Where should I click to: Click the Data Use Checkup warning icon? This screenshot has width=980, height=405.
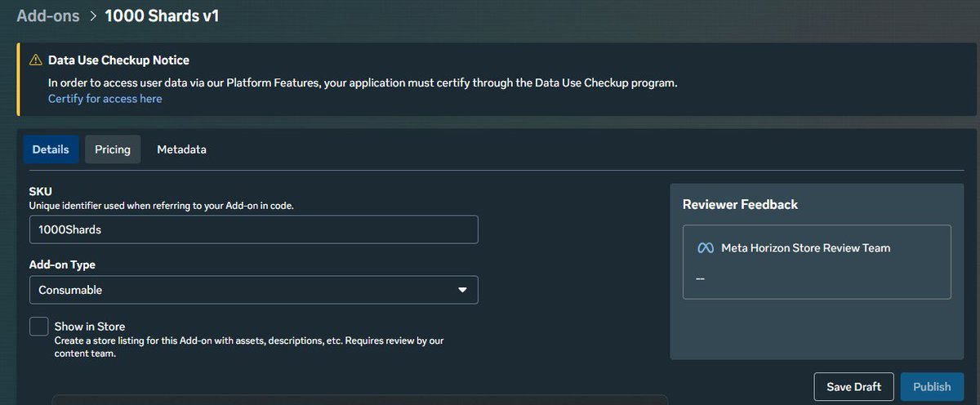pos(35,60)
